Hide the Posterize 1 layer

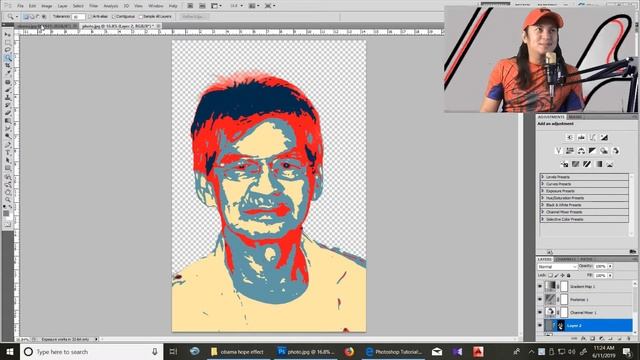pos(540,300)
